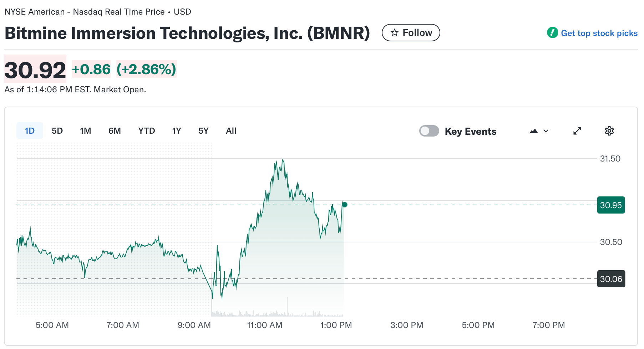Click the star icon in Follow button
The image size is (644, 349).
click(x=394, y=33)
